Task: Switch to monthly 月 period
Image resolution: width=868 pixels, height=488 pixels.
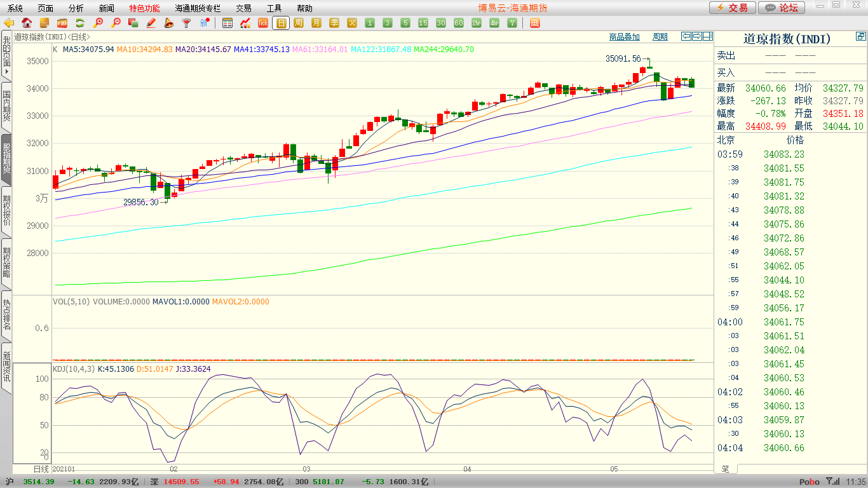Action: pos(316,24)
